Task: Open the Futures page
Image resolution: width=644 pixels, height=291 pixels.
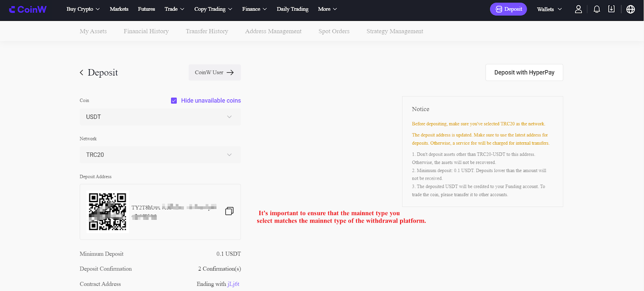Action: (147, 9)
